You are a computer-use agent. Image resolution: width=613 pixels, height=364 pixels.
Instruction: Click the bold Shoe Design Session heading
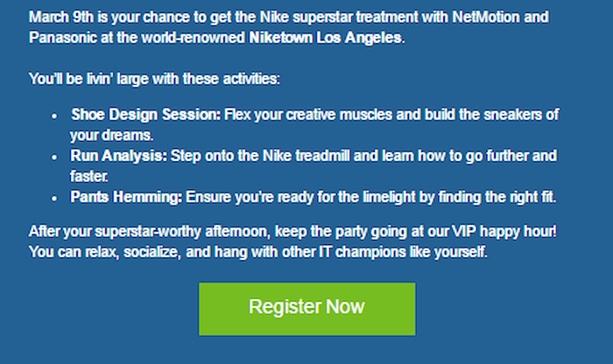(x=146, y=115)
